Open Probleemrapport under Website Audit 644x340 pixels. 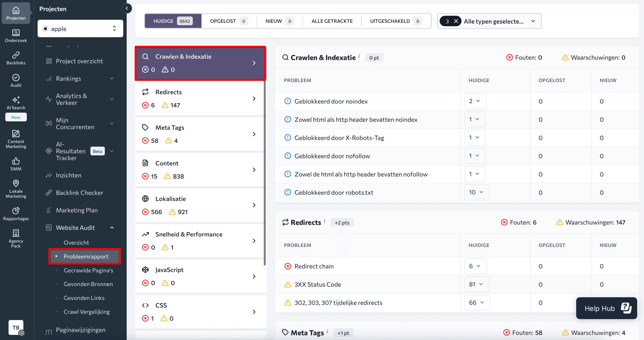click(x=85, y=256)
